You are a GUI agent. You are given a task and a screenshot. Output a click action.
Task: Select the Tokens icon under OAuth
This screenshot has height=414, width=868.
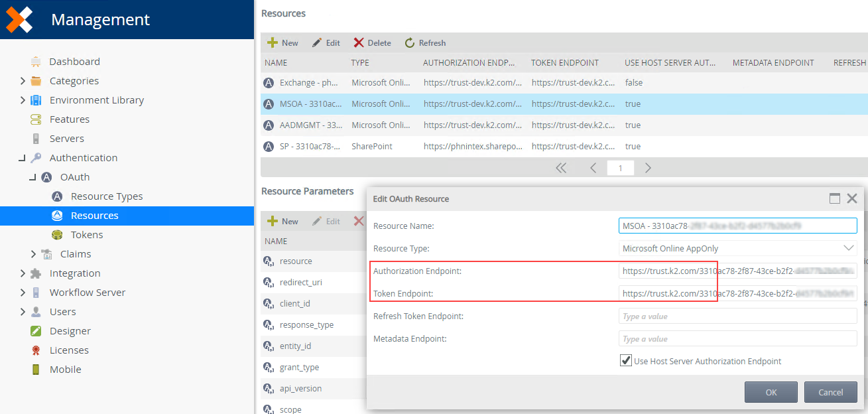[x=57, y=235]
